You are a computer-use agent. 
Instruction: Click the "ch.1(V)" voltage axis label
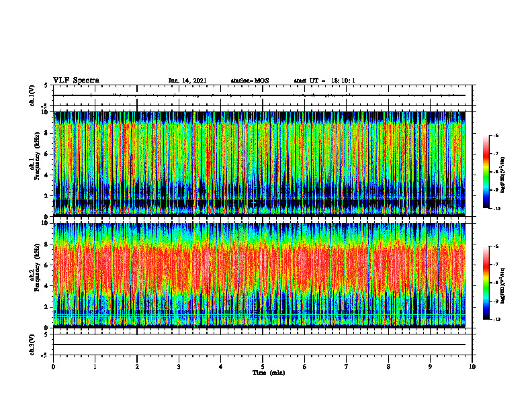[x=32, y=95]
